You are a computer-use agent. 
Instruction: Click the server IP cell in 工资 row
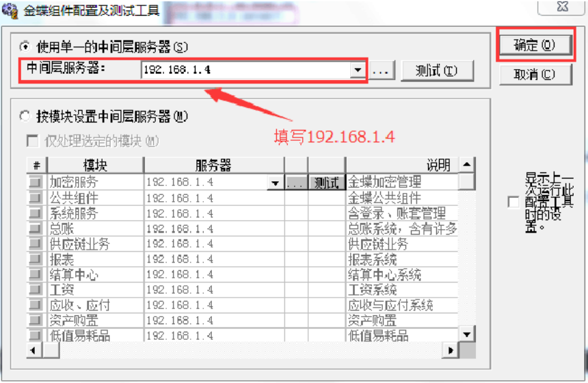214,289
